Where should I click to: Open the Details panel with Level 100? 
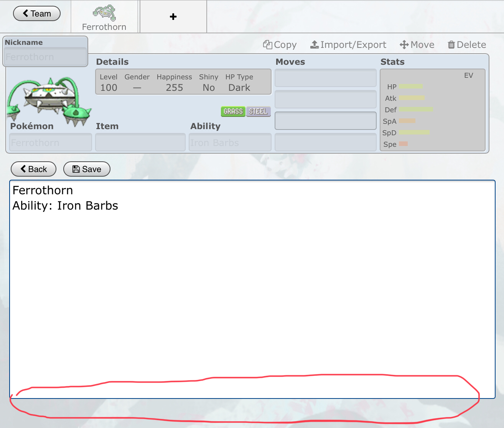[183, 82]
